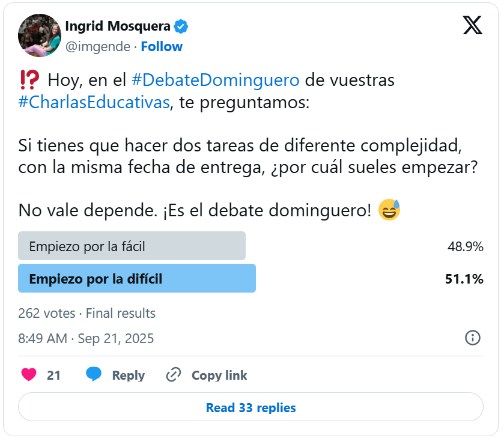This screenshot has height=441, width=504.
Task: Select the 'Empiezo por la fácil' poll bar
Action: 132,246
